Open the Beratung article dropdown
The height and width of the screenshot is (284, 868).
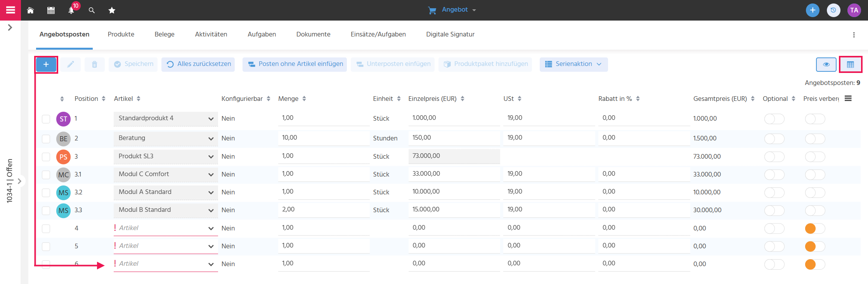(166, 139)
